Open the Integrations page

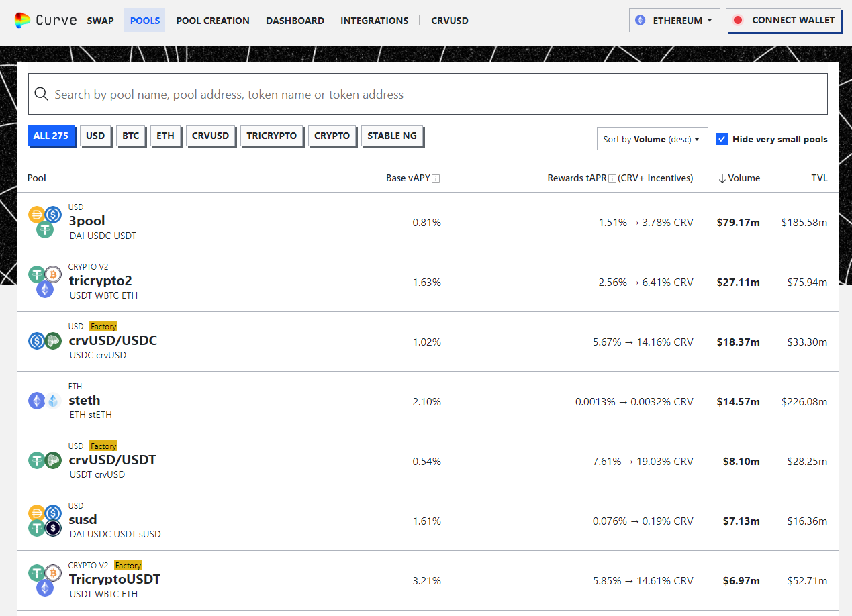(374, 21)
